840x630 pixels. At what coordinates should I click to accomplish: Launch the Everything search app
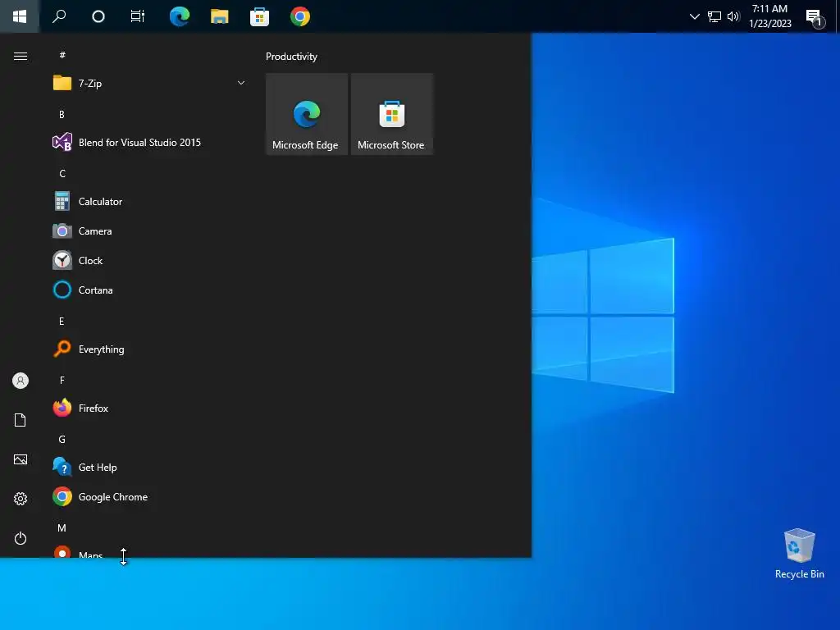tap(149, 349)
